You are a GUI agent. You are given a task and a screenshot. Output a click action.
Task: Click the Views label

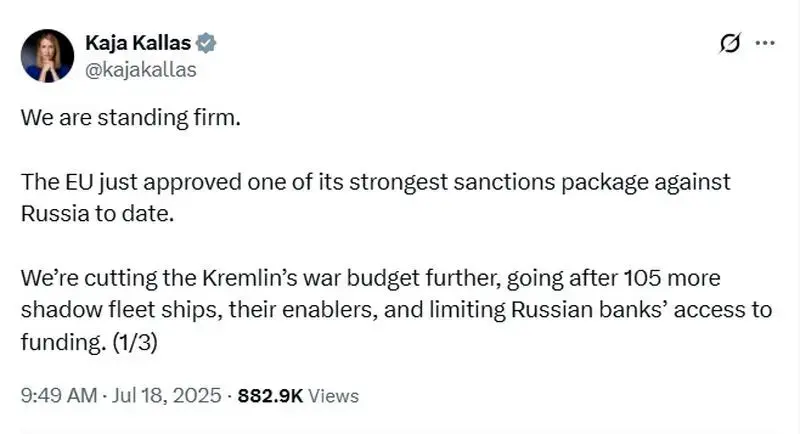point(334,396)
